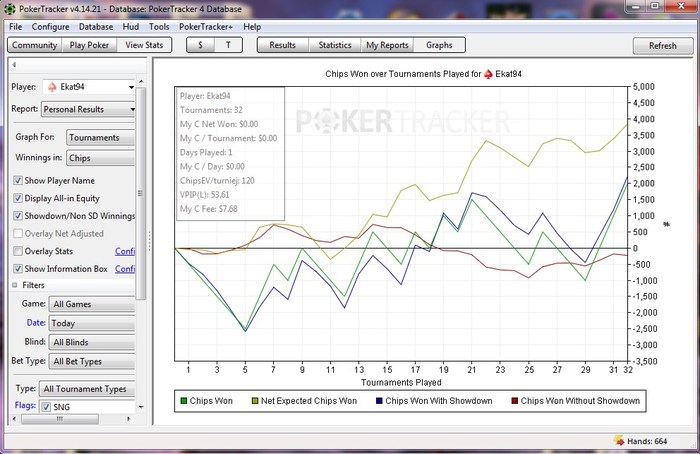Open the File menu
The height and width of the screenshot is (454, 700).
pyautogui.click(x=16, y=27)
